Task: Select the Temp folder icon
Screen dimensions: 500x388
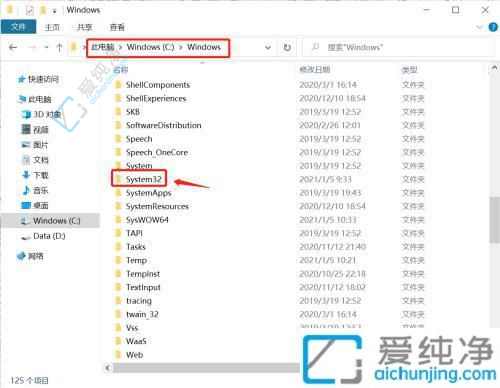Action: pos(118,260)
